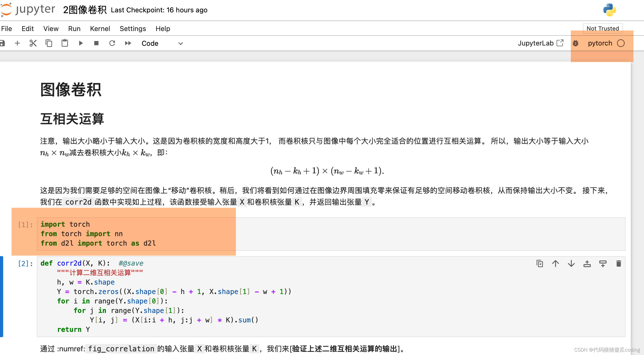This screenshot has width=644, height=355.
Task: Open the Edit menu
Action: click(28, 28)
